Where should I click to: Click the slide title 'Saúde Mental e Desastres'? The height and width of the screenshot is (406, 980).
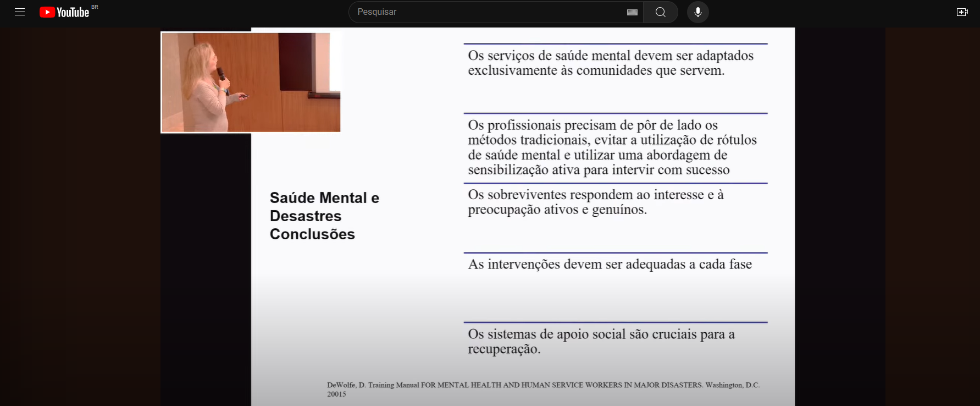click(324, 206)
